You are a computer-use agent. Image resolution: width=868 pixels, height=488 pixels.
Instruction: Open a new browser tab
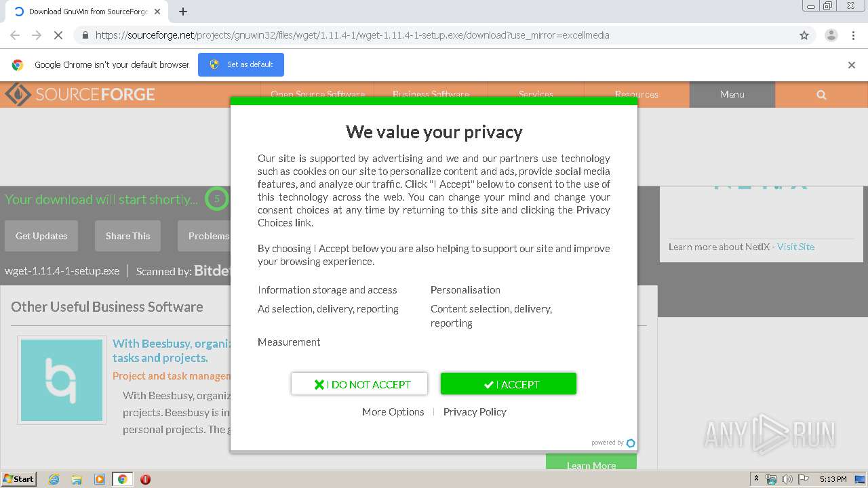[x=183, y=12]
